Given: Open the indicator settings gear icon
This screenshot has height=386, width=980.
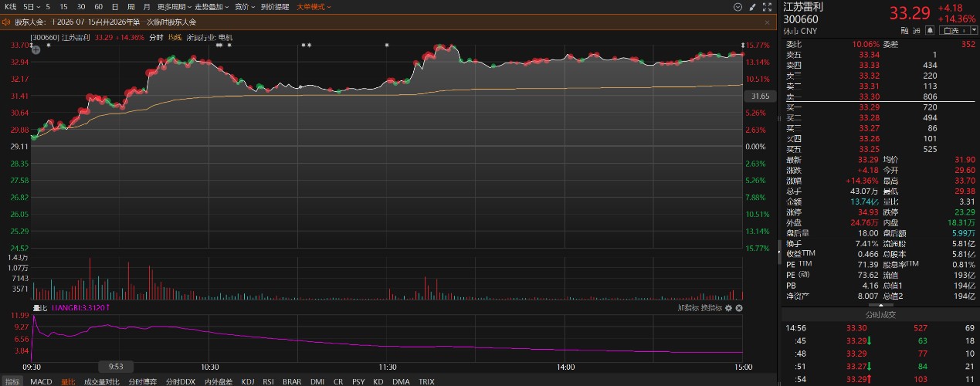Looking at the screenshot, I should pyautogui.click(x=729, y=308).
